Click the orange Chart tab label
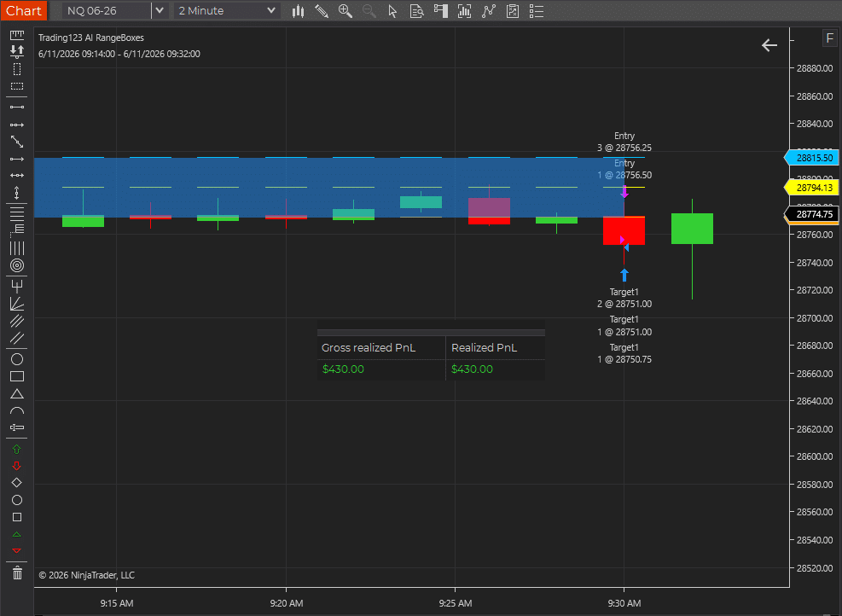 click(x=24, y=11)
